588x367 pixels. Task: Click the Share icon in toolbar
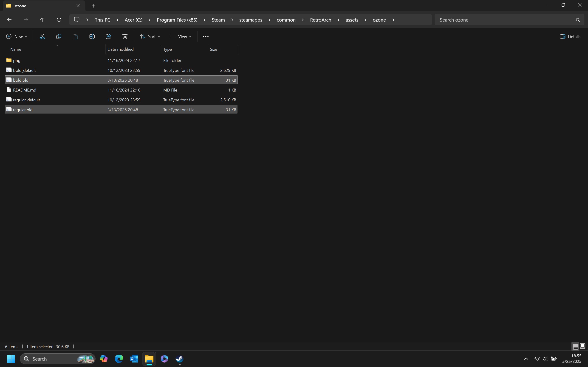[108, 36]
